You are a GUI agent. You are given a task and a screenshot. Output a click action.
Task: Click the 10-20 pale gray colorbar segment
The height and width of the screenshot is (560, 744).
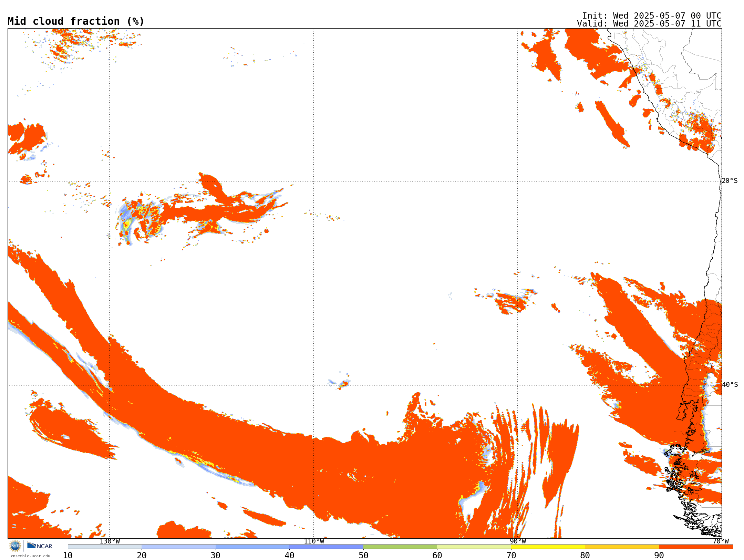(x=105, y=547)
